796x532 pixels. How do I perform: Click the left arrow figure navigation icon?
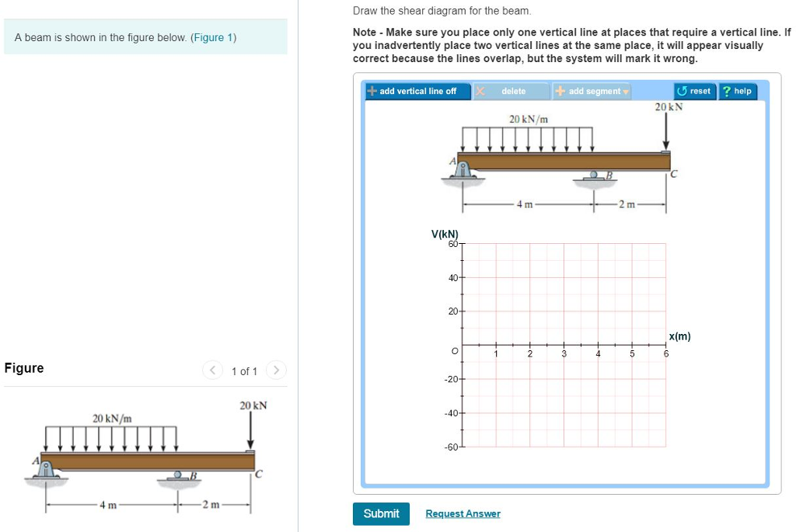(211, 370)
